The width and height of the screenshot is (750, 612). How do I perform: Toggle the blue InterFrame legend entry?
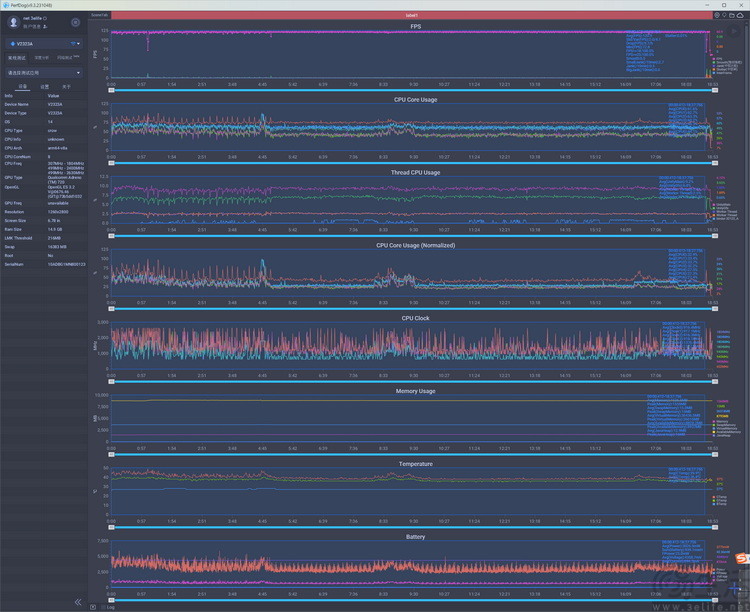click(x=722, y=73)
